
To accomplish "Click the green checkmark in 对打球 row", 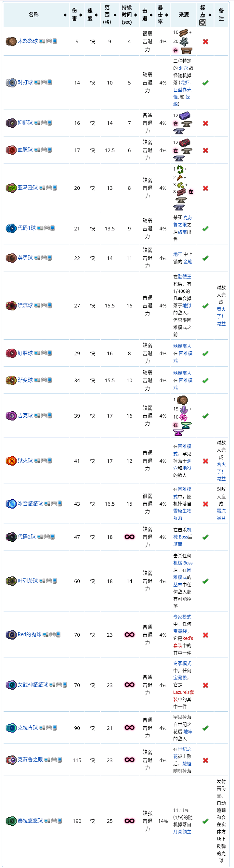I will tap(205, 83).
